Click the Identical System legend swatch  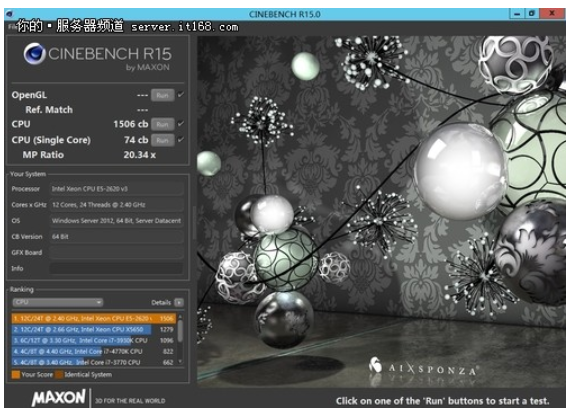[59, 375]
